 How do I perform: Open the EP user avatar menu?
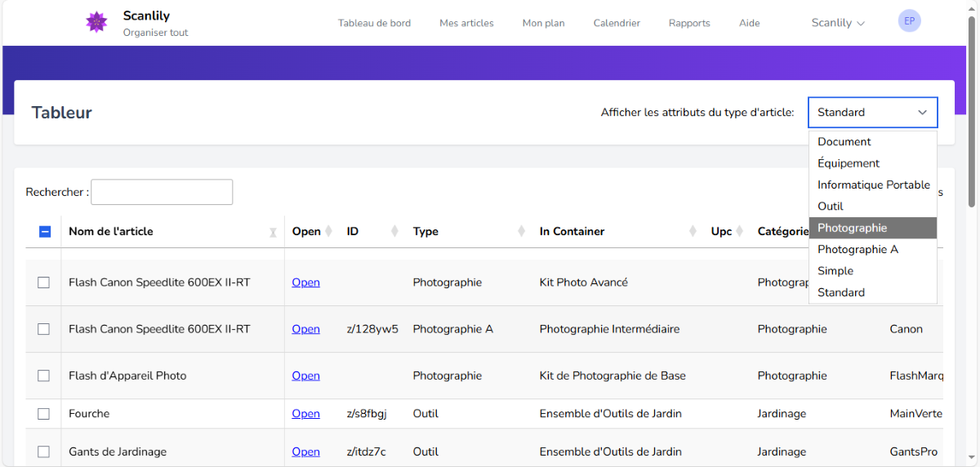pyautogui.click(x=909, y=21)
